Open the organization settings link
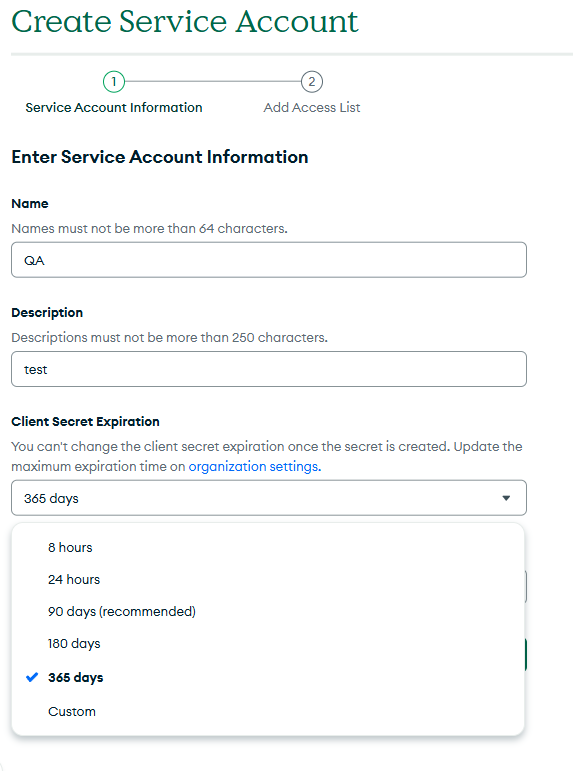The width and height of the screenshot is (573, 771). [x=255, y=466]
